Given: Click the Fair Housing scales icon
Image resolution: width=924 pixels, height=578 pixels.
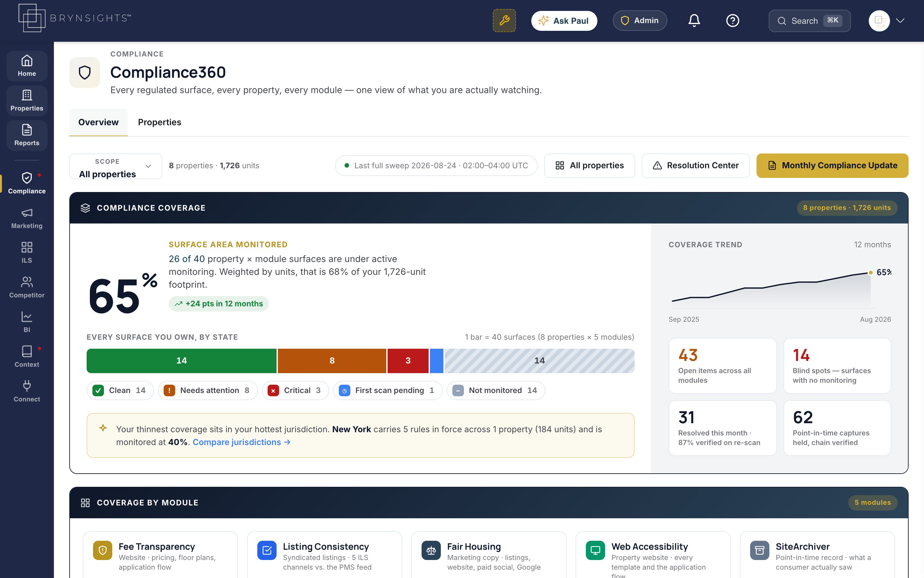Looking at the screenshot, I should tap(431, 550).
